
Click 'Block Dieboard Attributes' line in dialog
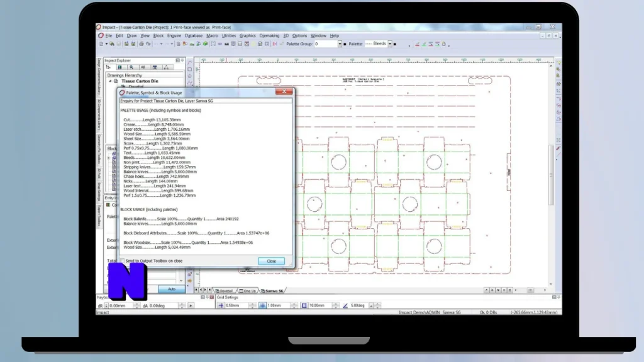[x=196, y=233]
